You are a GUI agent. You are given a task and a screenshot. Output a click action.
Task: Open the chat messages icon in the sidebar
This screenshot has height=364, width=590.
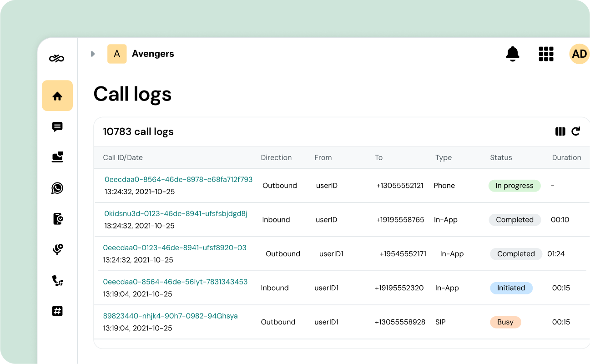click(57, 127)
